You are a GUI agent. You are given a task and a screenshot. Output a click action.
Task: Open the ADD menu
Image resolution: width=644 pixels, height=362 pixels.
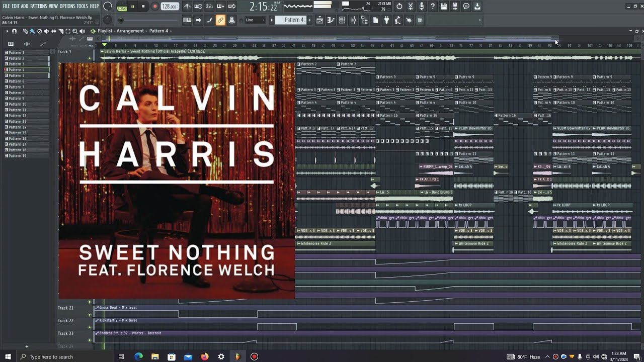click(x=24, y=6)
